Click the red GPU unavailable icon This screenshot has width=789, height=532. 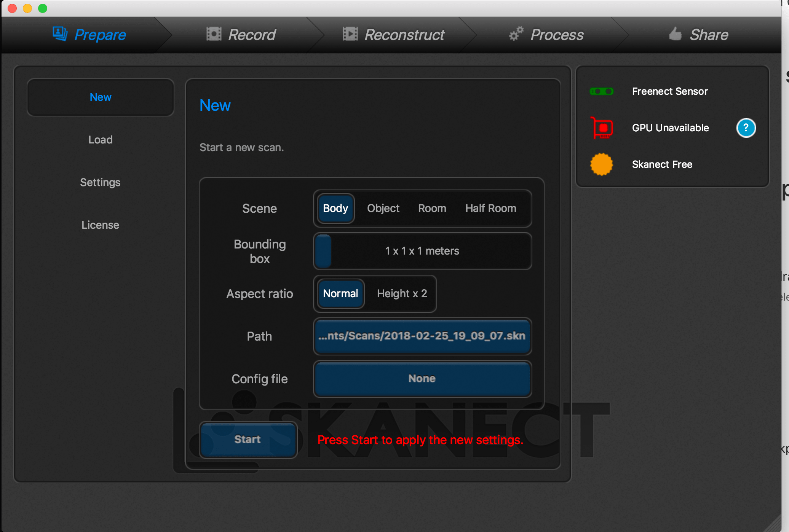tap(602, 128)
